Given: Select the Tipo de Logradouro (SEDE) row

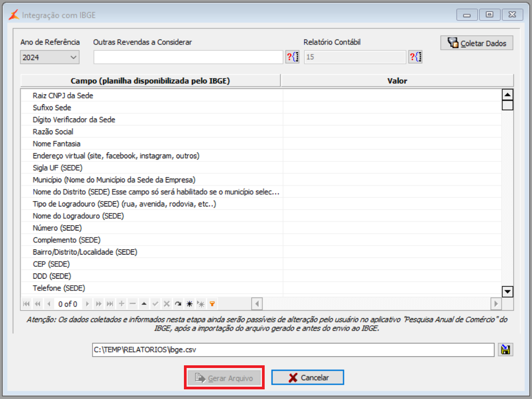Looking at the screenshot, I should point(261,204).
